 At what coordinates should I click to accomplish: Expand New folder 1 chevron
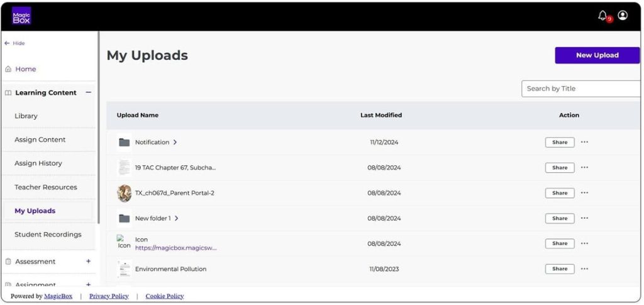[177, 218]
